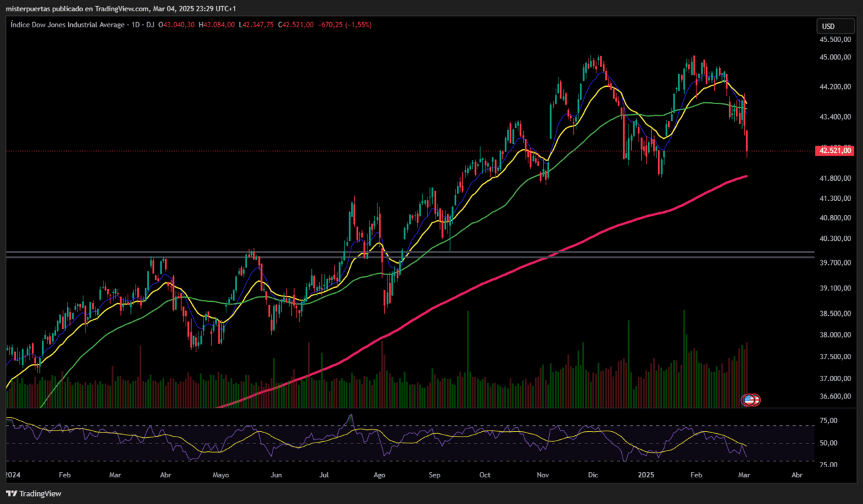This screenshot has height=504, width=863.
Task: Click the 38.000,00 price axis label
Action: [x=836, y=335]
